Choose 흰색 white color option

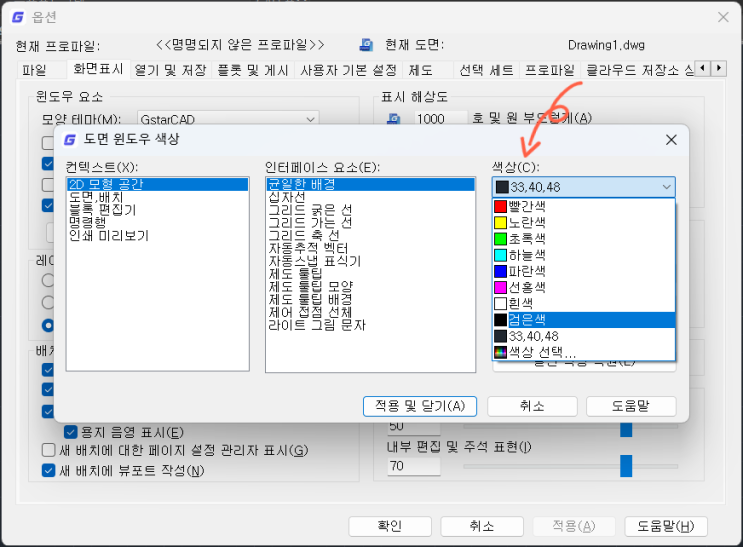(584, 303)
